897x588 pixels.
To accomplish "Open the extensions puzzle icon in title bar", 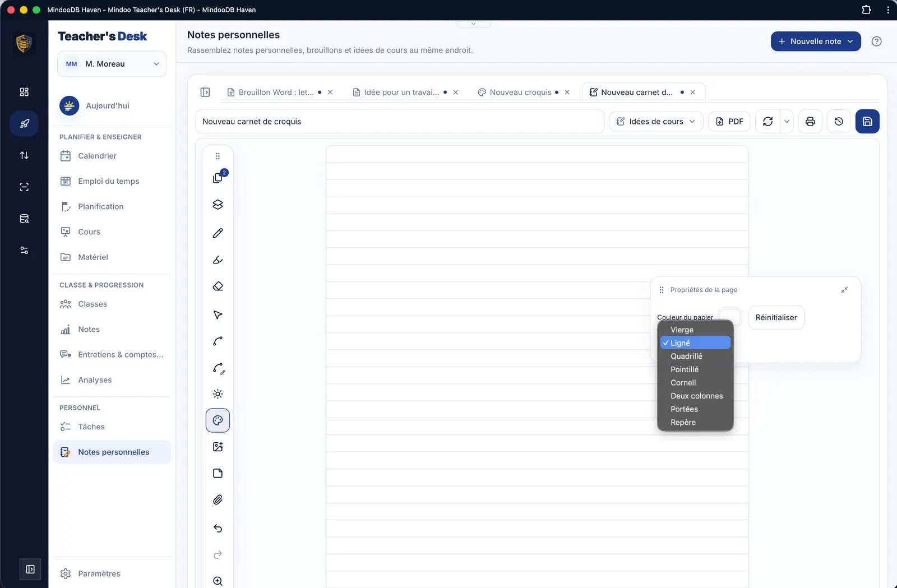I will [x=866, y=10].
